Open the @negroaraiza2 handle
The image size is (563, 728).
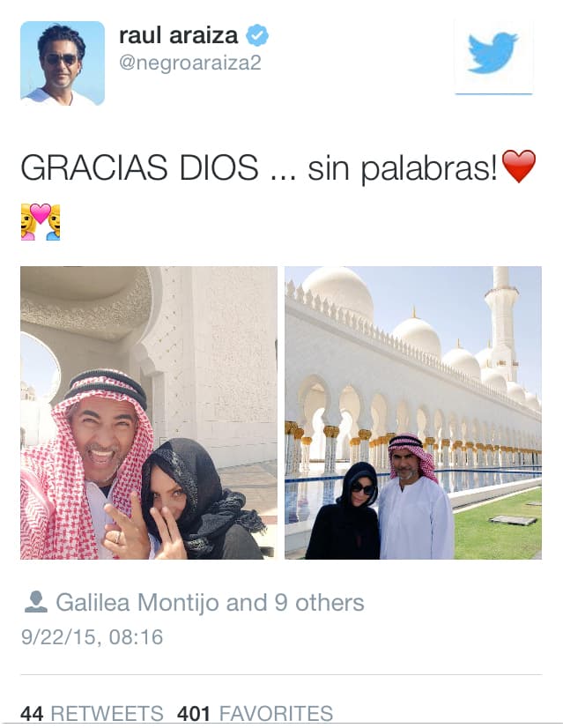[x=189, y=63]
